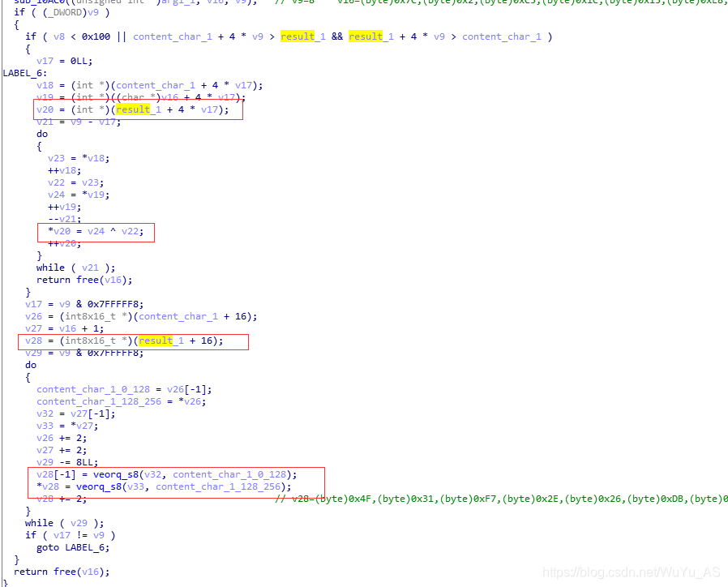
Task: Click 'return free(v16);' right after 'while ( v21 );'
Action: coord(84,280)
